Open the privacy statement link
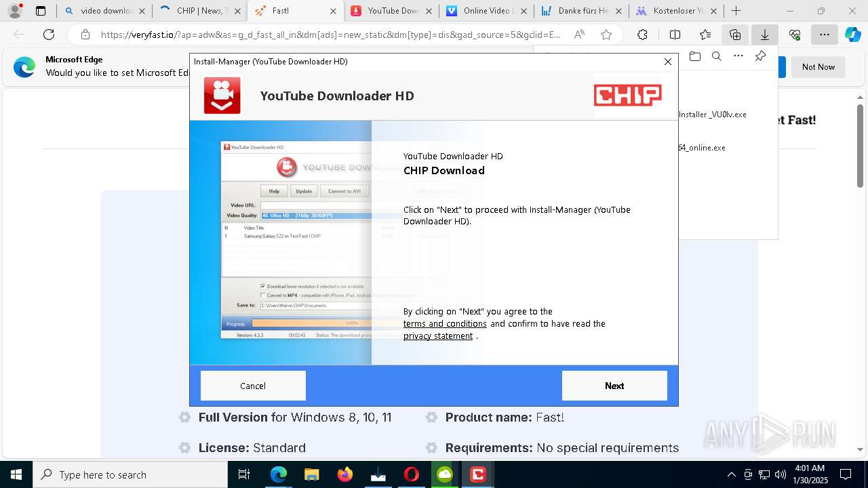Image resolution: width=868 pixels, height=488 pixels. tap(438, 336)
